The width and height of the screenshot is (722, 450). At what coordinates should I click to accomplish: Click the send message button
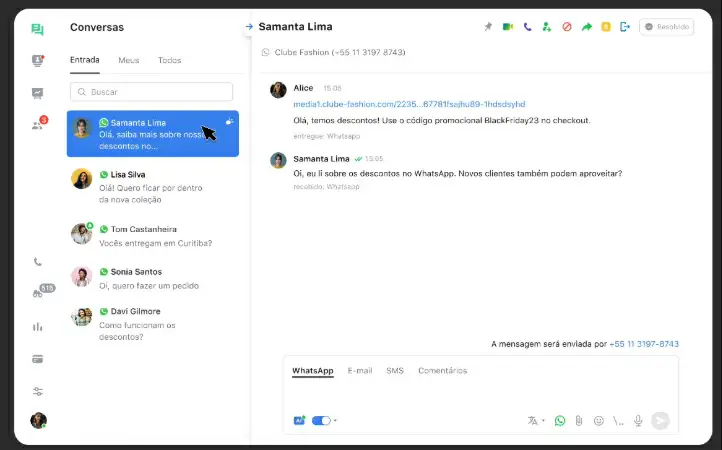pos(660,421)
